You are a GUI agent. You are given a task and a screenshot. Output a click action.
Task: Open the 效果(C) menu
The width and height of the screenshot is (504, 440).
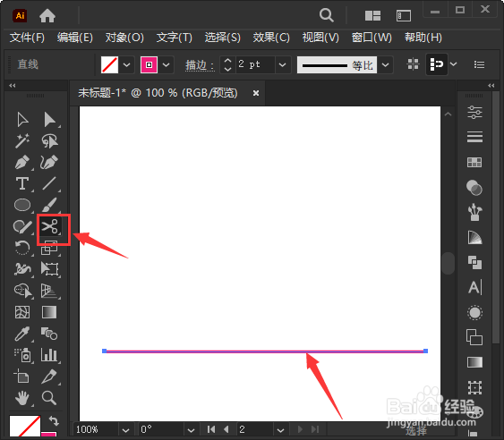tap(271, 38)
